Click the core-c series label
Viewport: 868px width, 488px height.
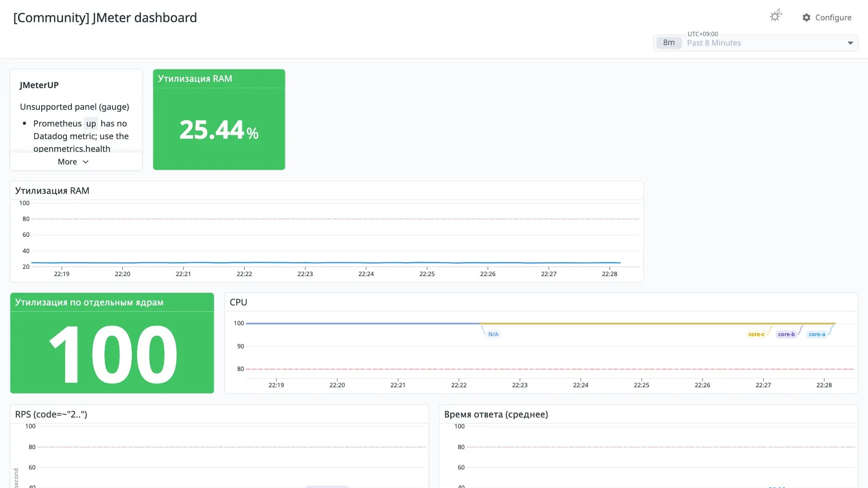[756, 334]
